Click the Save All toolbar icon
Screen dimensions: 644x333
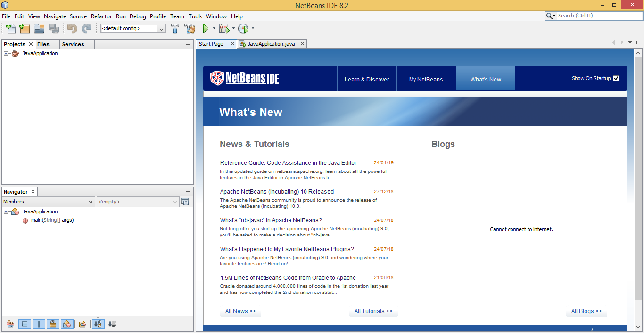tap(54, 29)
